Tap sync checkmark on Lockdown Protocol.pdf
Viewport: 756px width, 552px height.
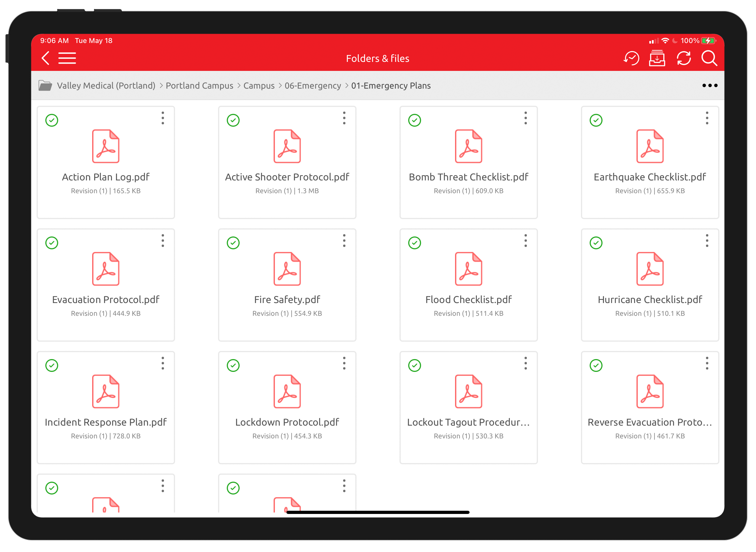click(x=233, y=365)
